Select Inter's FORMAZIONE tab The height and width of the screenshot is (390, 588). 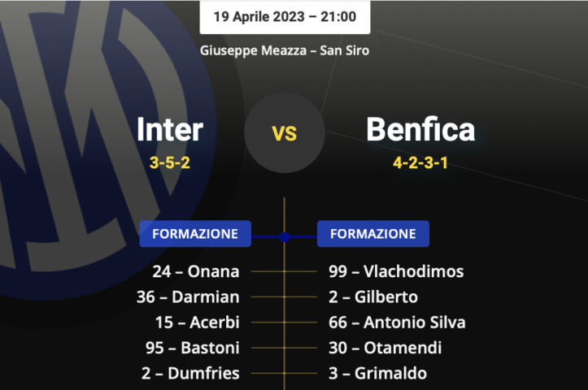[195, 234]
